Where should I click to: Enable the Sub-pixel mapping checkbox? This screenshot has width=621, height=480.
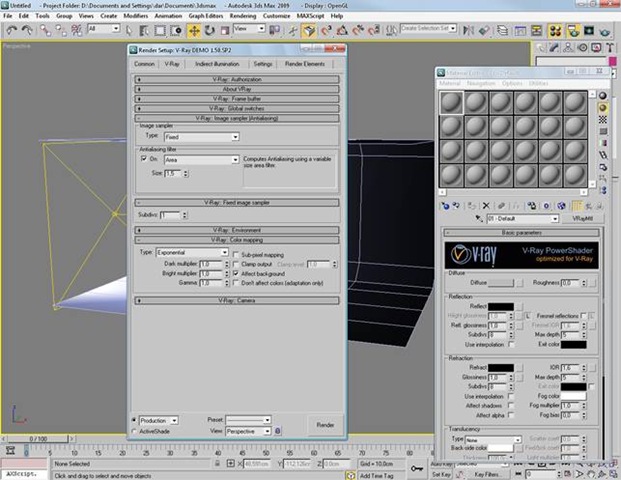tap(236, 254)
